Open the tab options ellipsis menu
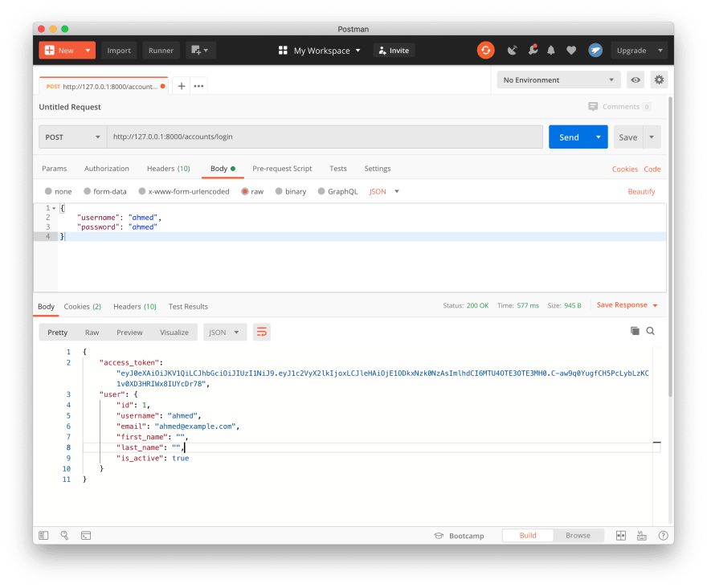Image resolution: width=707 pixels, height=588 pixels. point(198,86)
